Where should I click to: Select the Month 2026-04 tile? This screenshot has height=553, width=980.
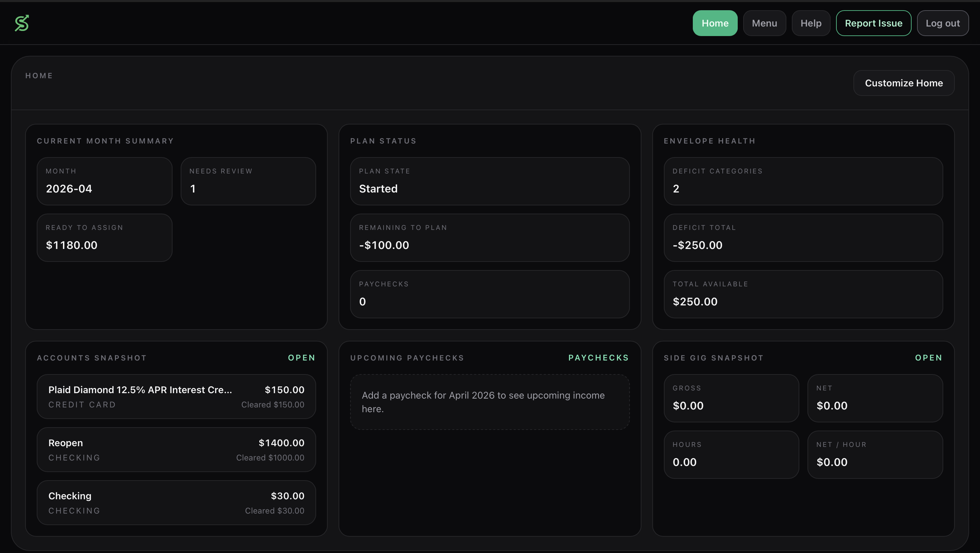pyautogui.click(x=104, y=181)
